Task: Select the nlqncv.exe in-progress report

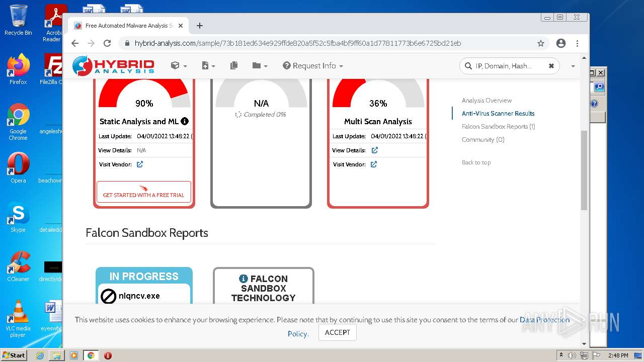Action: click(x=139, y=296)
